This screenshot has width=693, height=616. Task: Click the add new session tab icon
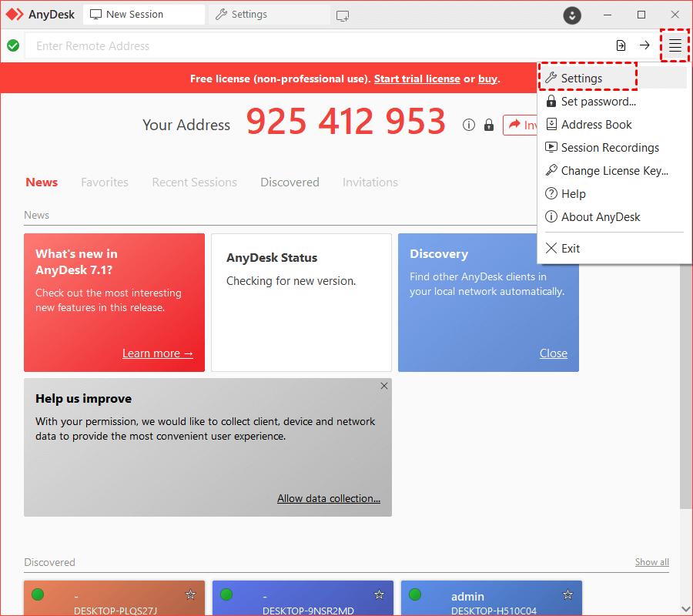[343, 15]
